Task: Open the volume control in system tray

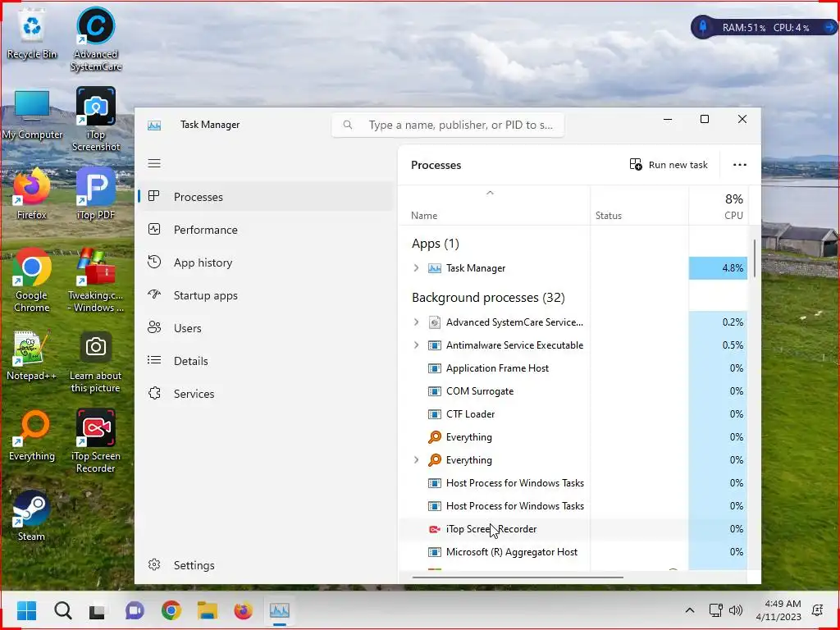Action: 736,610
